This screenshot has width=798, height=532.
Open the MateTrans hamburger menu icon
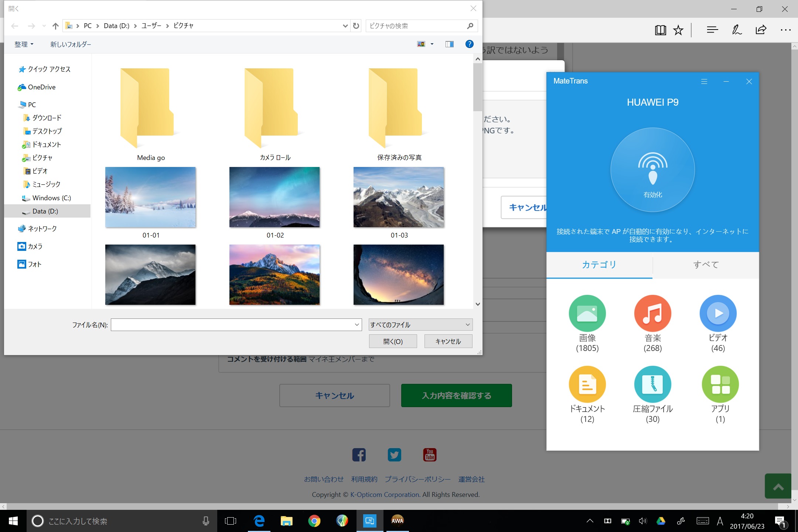click(x=704, y=82)
